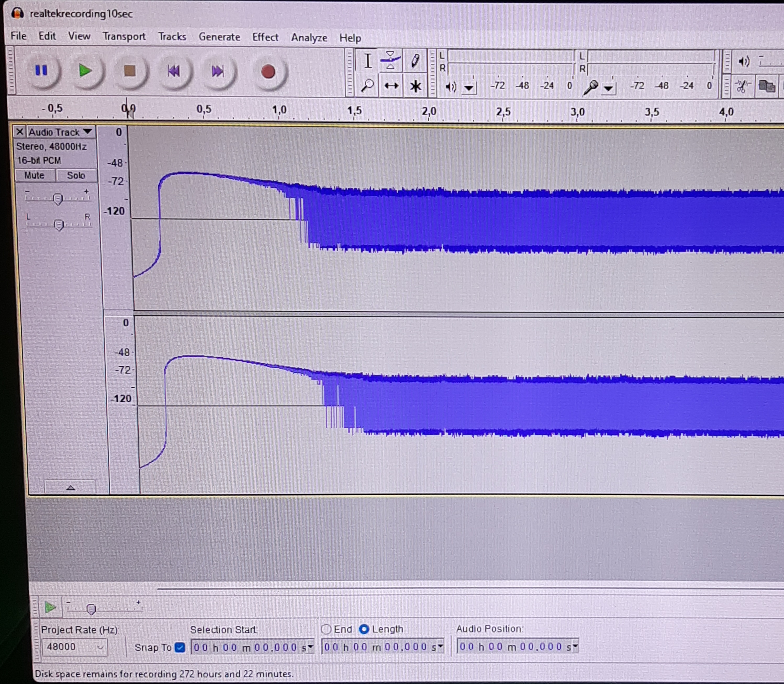The height and width of the screenshot is (684, 784).
Task: Select the Length radio button
Action: [364, 629]
